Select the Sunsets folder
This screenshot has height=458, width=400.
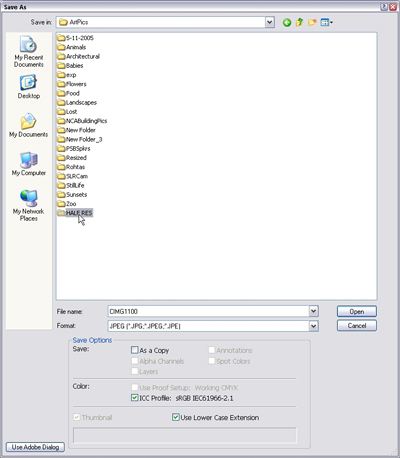tap(72, 194)
